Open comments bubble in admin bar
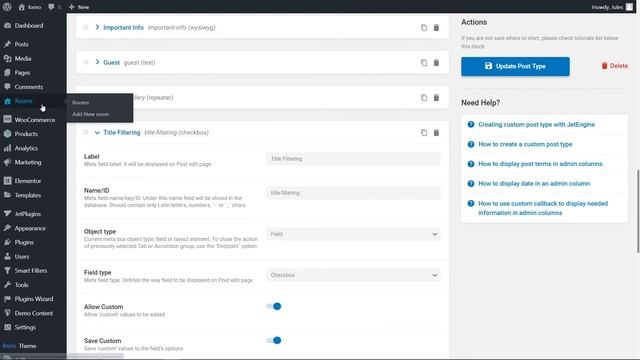 pyautogui.click(x=54, y=7)
